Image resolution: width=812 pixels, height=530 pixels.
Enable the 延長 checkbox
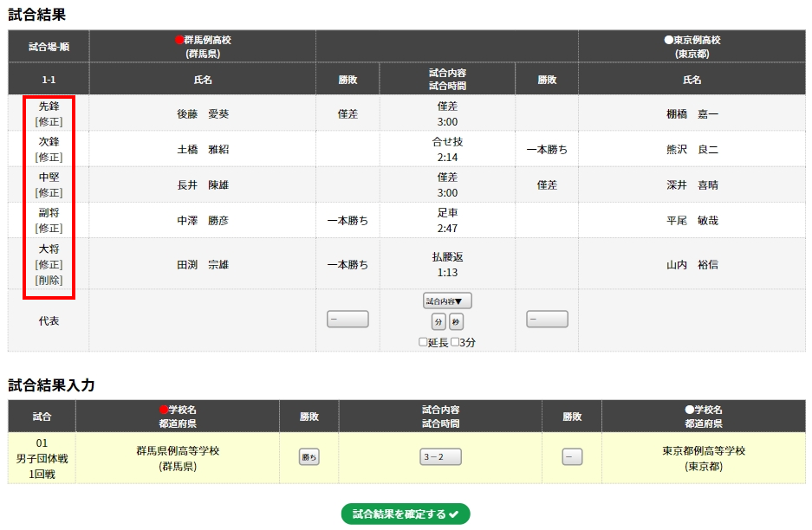(424, 342)
